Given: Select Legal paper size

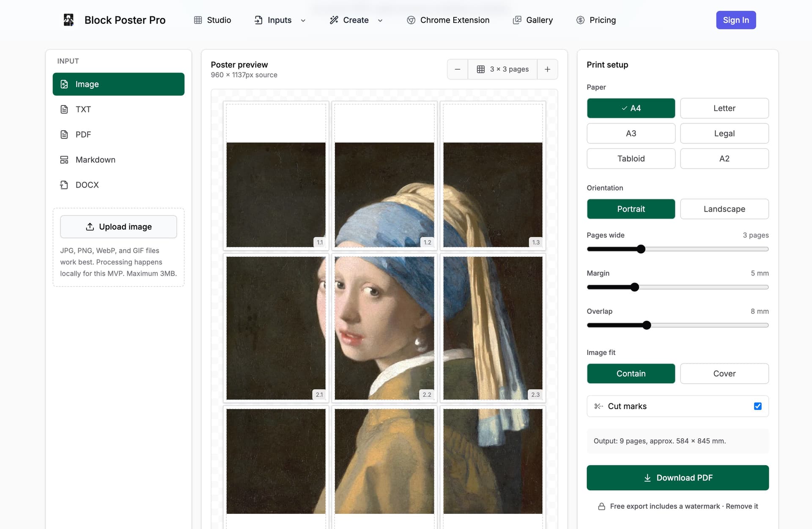Looking at the screenshot, I should coord(724,134).
